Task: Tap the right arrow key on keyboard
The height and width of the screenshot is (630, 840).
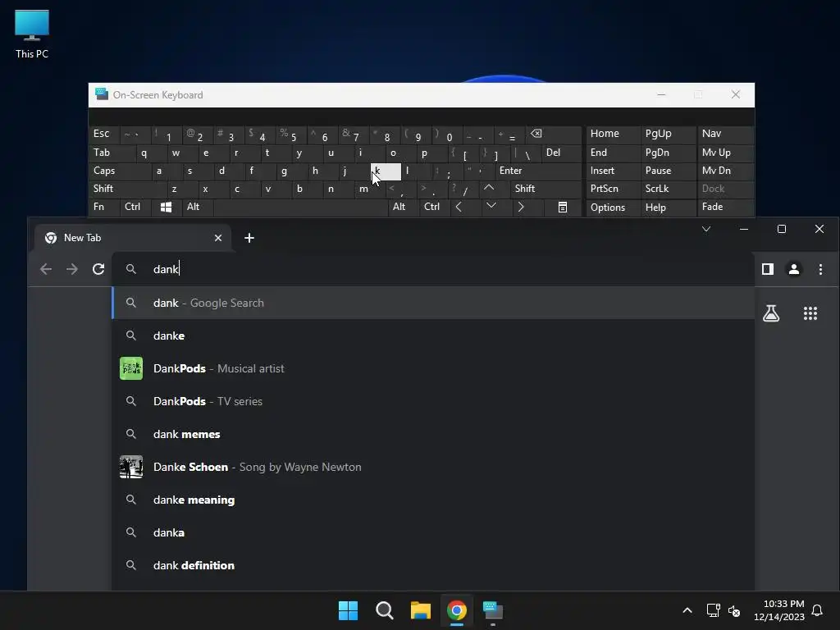Action: coord(521,207)
